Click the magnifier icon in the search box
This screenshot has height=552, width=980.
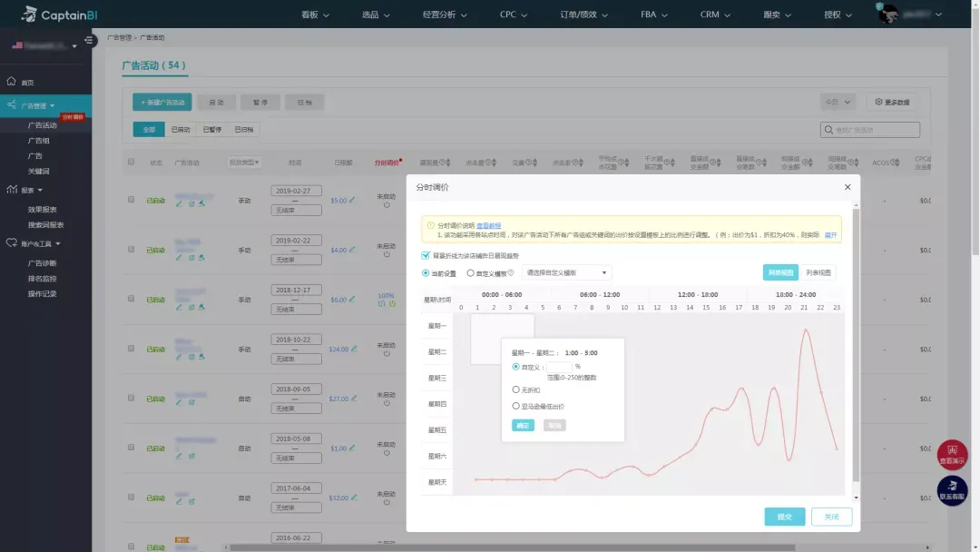[828, 130]
